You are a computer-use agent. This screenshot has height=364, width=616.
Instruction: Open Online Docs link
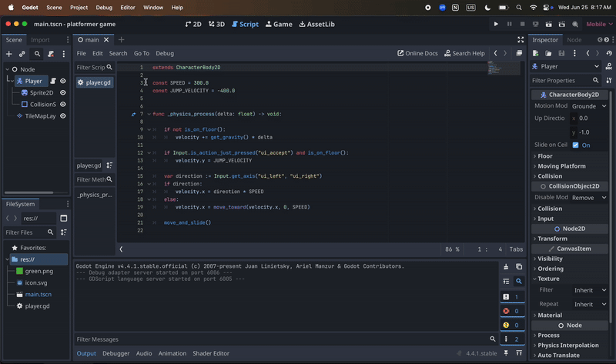pos(417,54)
